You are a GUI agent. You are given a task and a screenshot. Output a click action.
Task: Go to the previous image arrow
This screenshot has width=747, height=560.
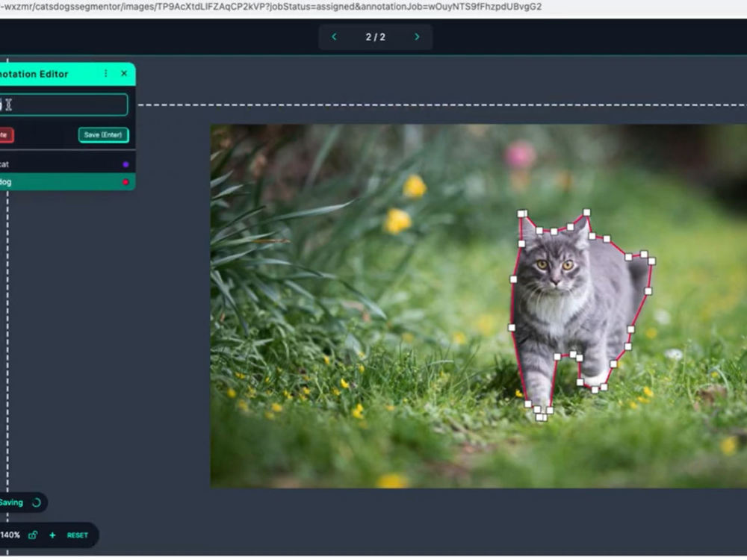click(334, 37)
